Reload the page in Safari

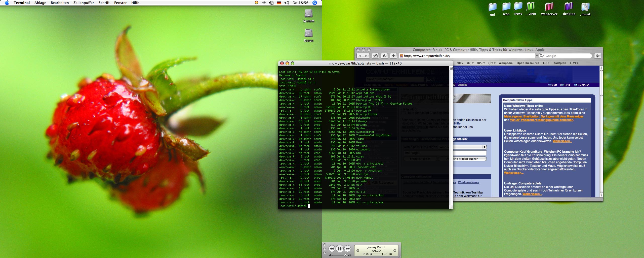coord(384,56)
